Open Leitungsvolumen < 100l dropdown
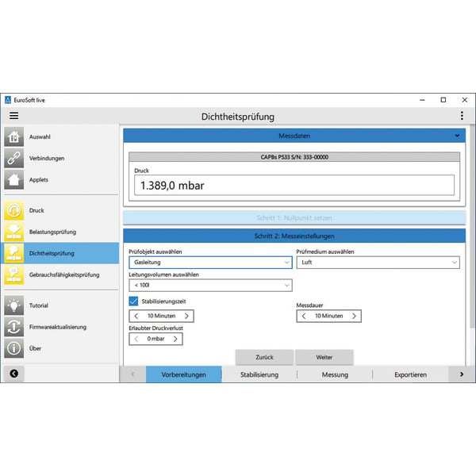This screenshot has height=476, width=476. pyautogui.click(x=210, y=285)
